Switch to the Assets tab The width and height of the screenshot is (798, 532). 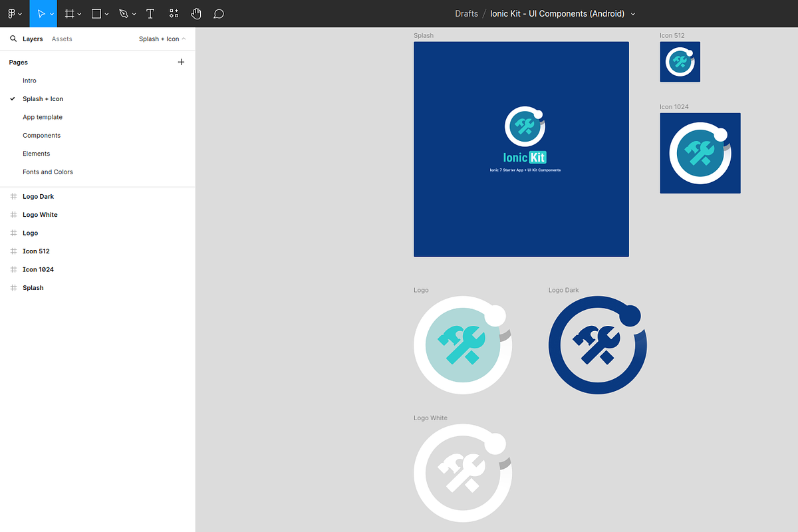(x=62, y=39)
